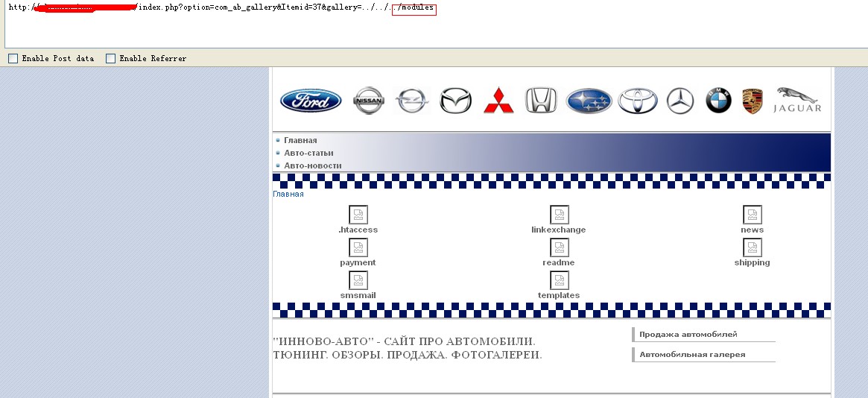
Task: Click the news folder label
Action: (753, 230)
